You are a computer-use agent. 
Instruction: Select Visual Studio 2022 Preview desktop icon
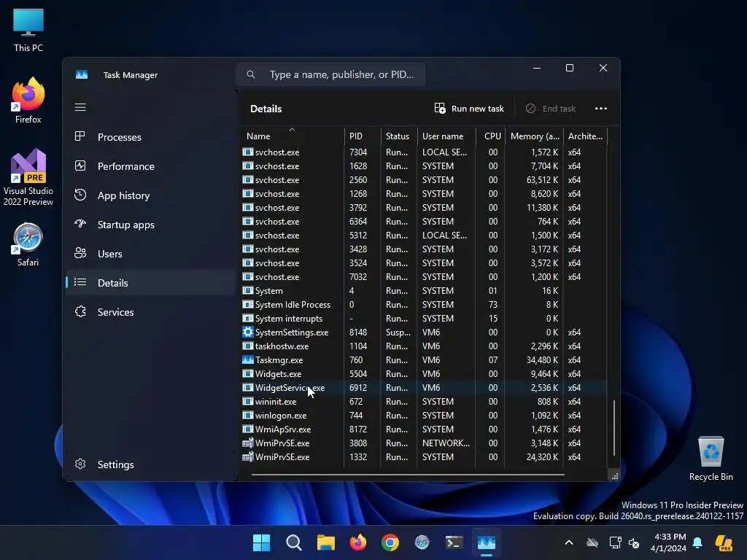(28, 178)
